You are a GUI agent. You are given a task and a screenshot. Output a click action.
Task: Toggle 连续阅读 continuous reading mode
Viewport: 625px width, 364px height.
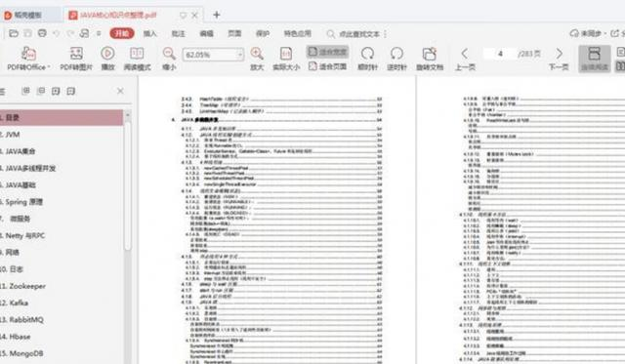tap(595, 59)
